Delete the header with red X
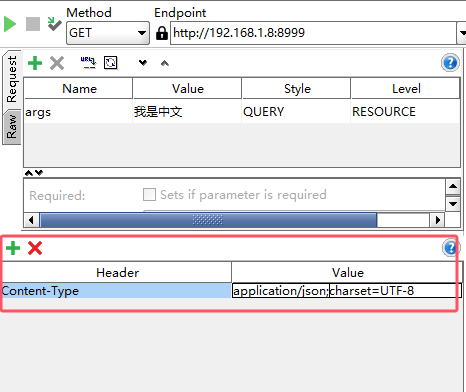Screen dimensions: 466x392 [x=35, y=248]
